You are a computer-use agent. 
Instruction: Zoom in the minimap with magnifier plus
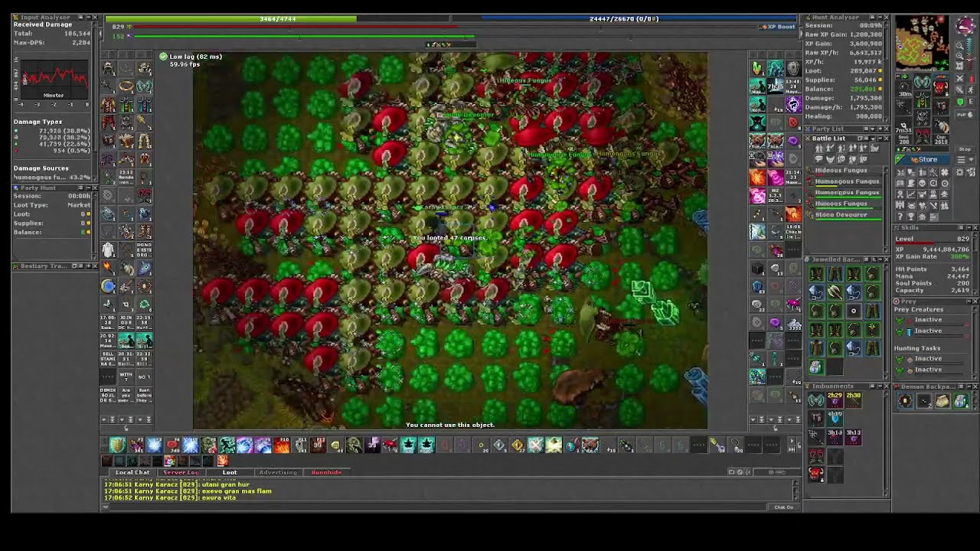(960, 56)
